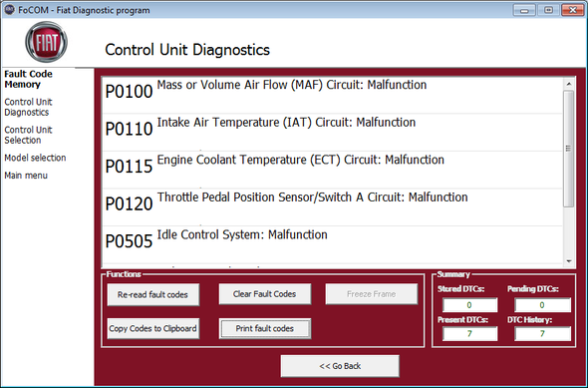Image resolution: width=588 pixels, height=388 pixels.
Task: Copy Codes to Clipboard
Action: 153,328
